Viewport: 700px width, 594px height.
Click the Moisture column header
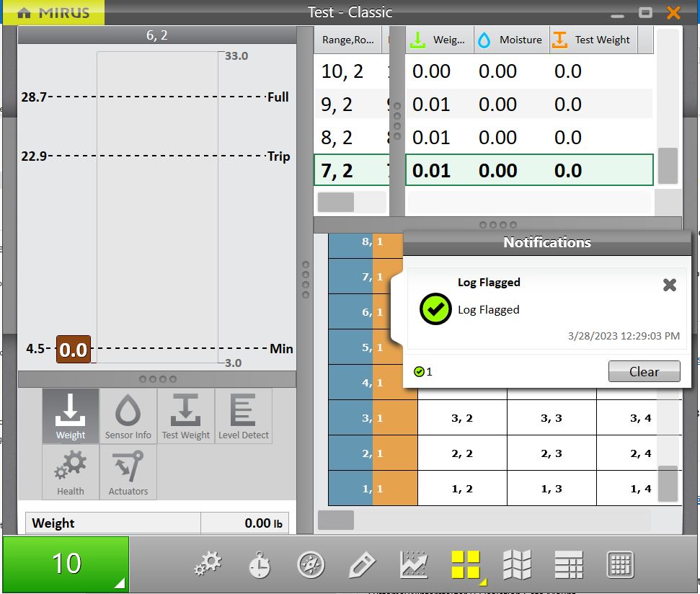click(x=512, y=40)
